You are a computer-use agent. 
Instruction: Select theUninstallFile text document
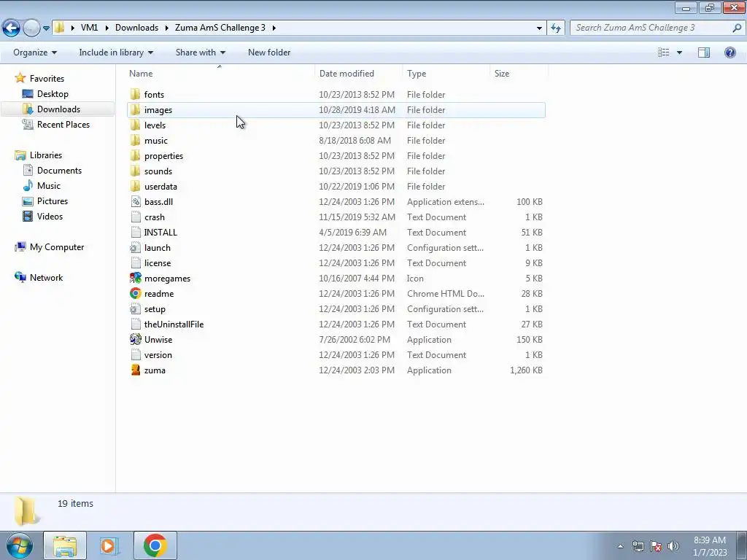[174, 324]
